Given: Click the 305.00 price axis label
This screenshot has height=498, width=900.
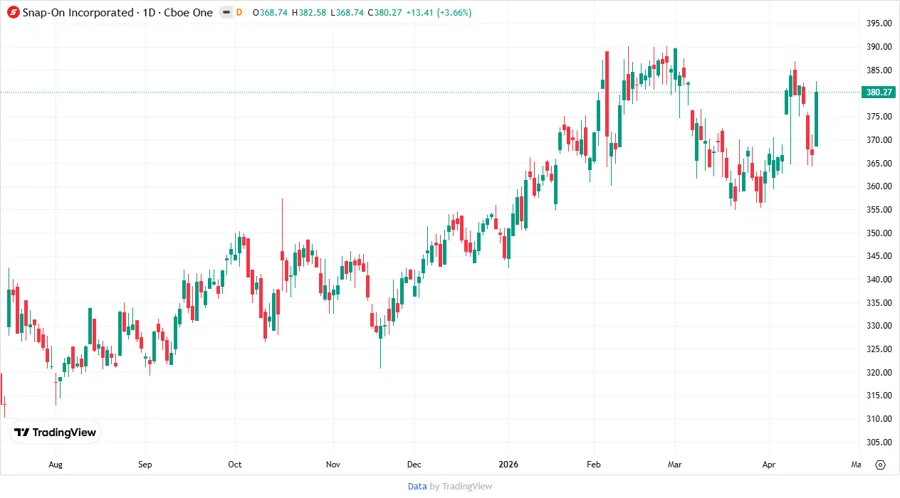Looking at the screenshot, I should click(879, 442).
